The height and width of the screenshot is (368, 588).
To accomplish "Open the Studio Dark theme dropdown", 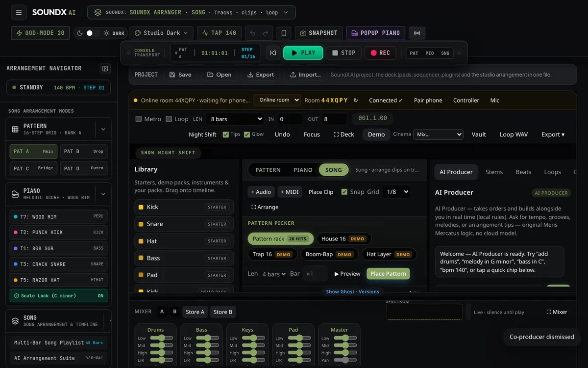I will (x=161, y=33).
